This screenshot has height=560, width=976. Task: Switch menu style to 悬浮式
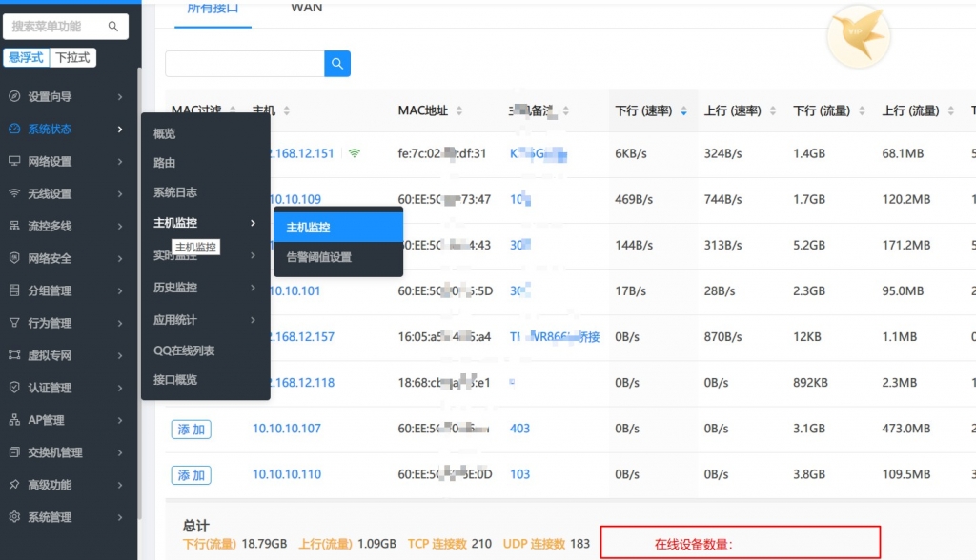[x=26, y=58]
